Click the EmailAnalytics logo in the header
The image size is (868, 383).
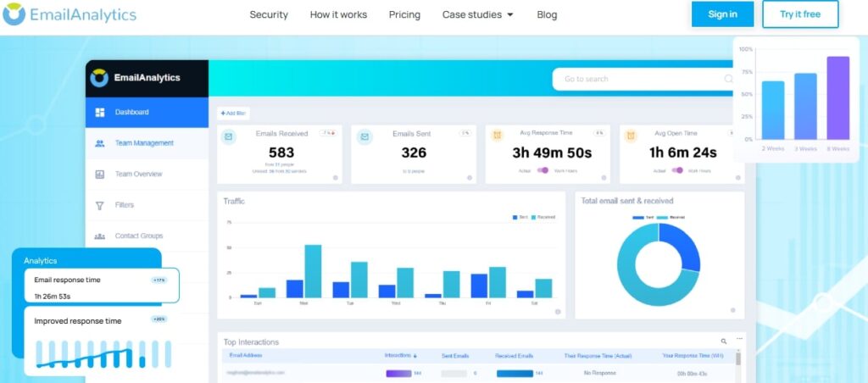click(70, 14)
